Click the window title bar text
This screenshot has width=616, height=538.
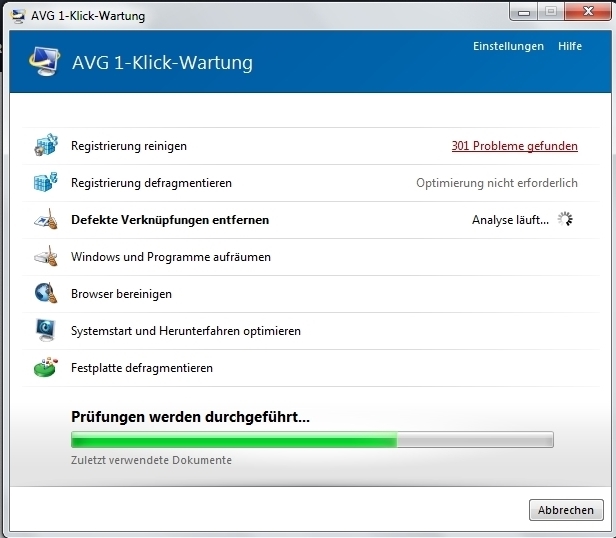pyautogui.click(x=88, y=16)
